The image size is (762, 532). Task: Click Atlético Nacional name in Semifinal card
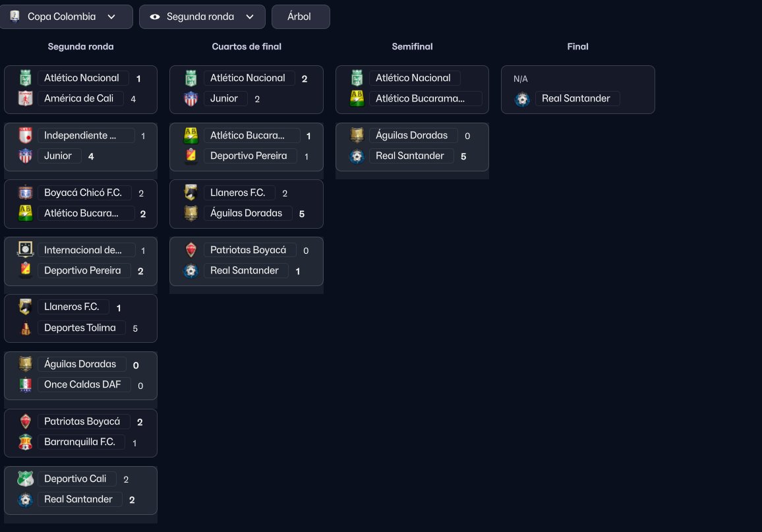pyautogui.click(x=413, y=78)
